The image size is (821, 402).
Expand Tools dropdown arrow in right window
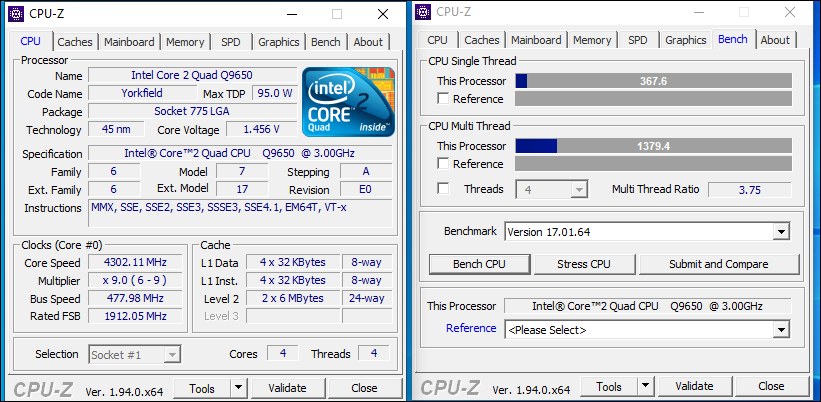coord(645,387)
